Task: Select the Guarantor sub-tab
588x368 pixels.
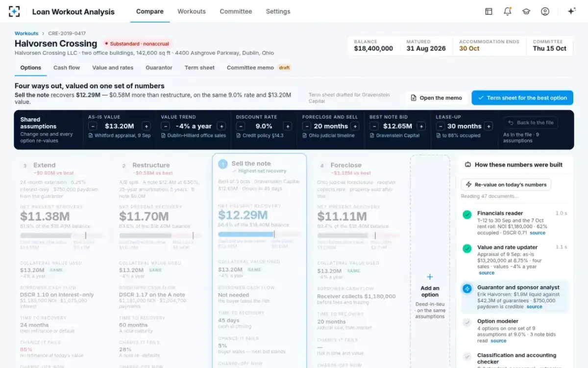Action: [159, 68]
